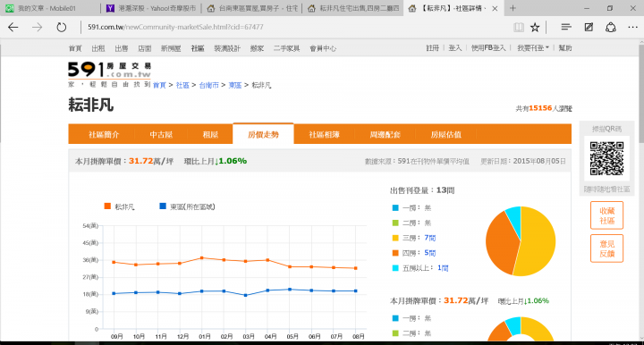Open reading view book icon
The image size is (644, 345).
pyautogui.click(x=518, y=27)
